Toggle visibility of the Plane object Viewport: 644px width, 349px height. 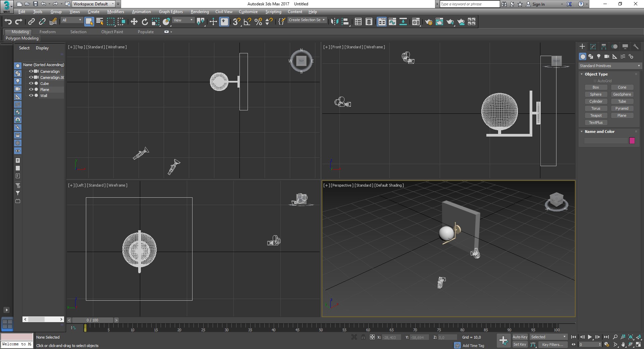(x=31, y=90)
